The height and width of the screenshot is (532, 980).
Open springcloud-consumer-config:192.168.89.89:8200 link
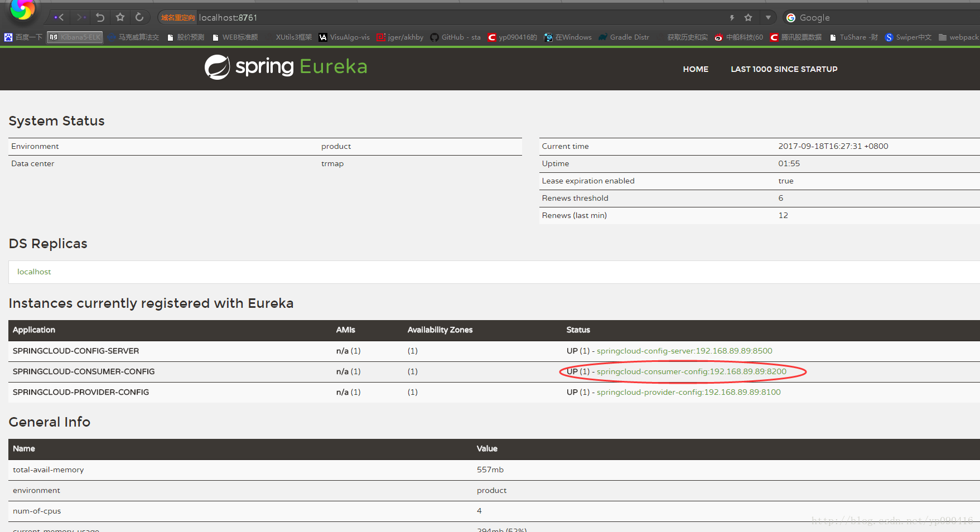[692, 371]
